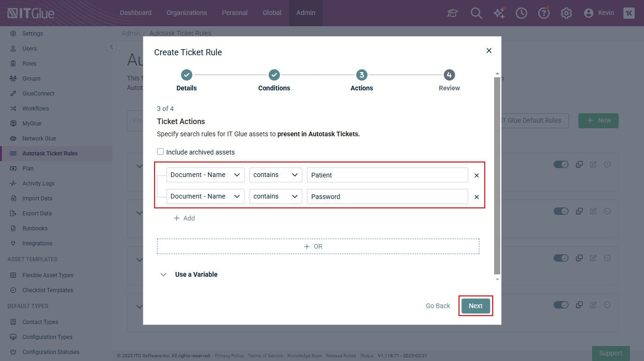Toggle the first ticket rule switch
Image resolution: width=644 pixels, height=361 pixels.
(561, 164)
